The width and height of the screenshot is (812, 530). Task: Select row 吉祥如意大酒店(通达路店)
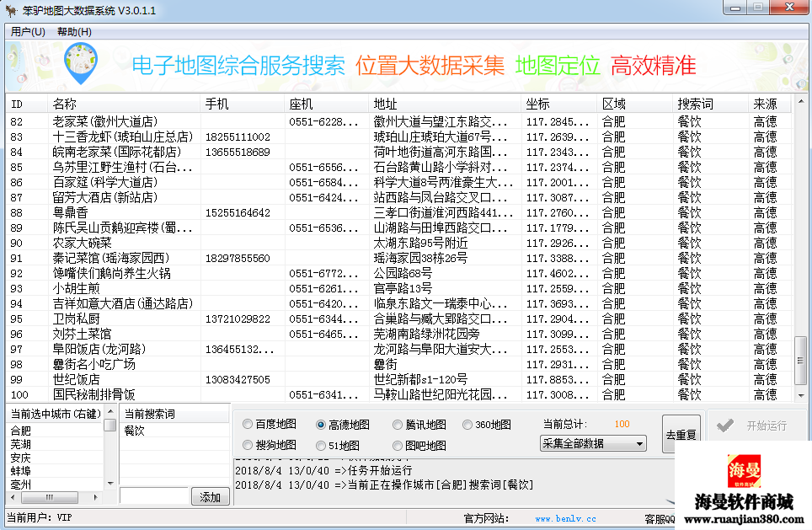398,303
